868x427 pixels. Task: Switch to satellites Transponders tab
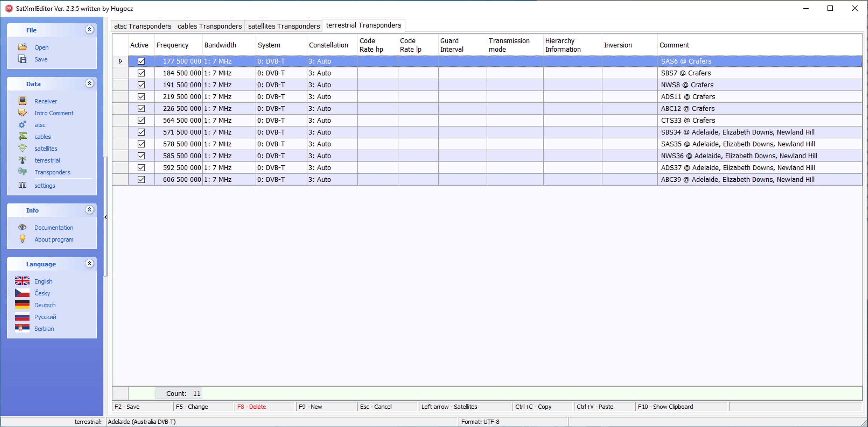(x=284, y=26)
